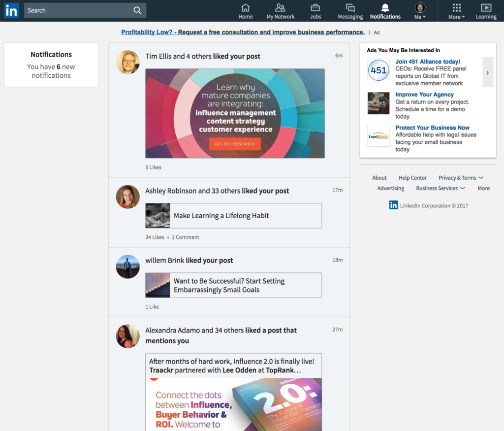Open Home from the top navigation
This screenshot has width=504, height=431.
(x=245, y=11)
